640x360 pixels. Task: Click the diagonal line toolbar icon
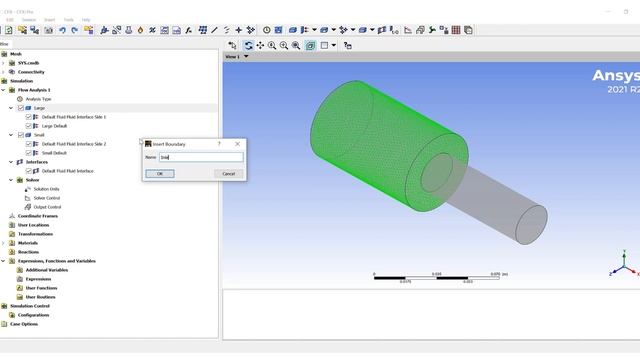tap(214, 30)
